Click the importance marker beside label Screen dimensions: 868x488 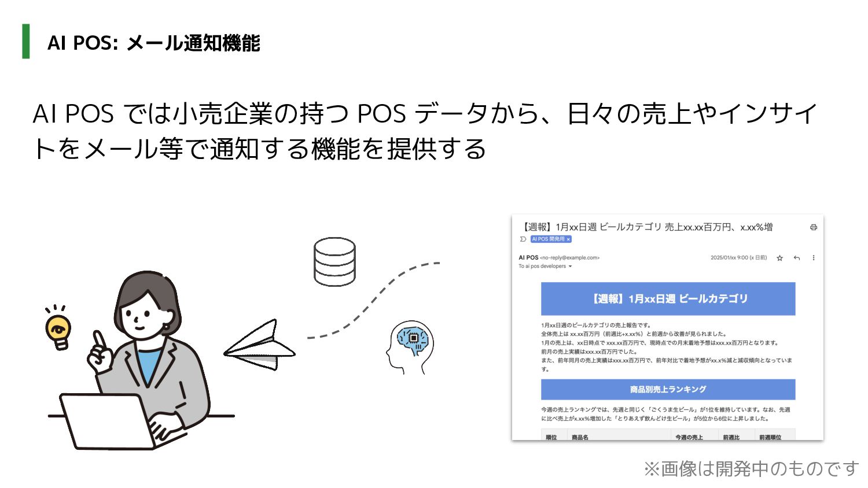(523, 239)
